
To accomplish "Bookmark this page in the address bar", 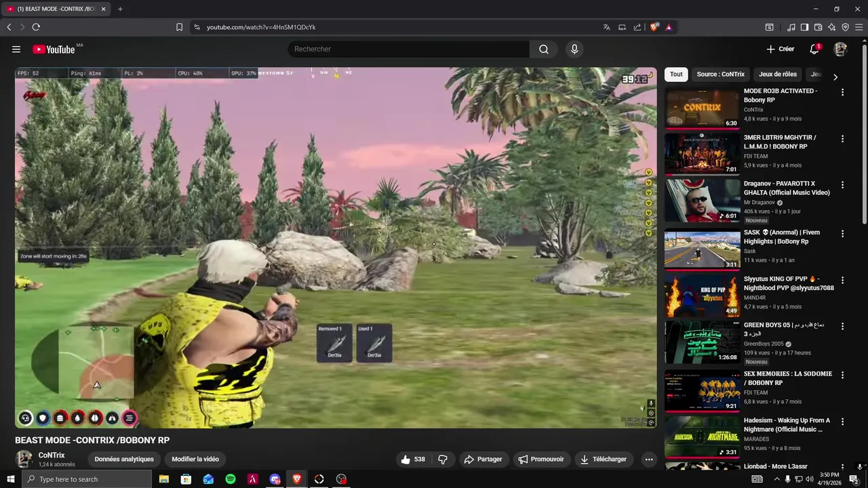I will [x=179, y=27].
